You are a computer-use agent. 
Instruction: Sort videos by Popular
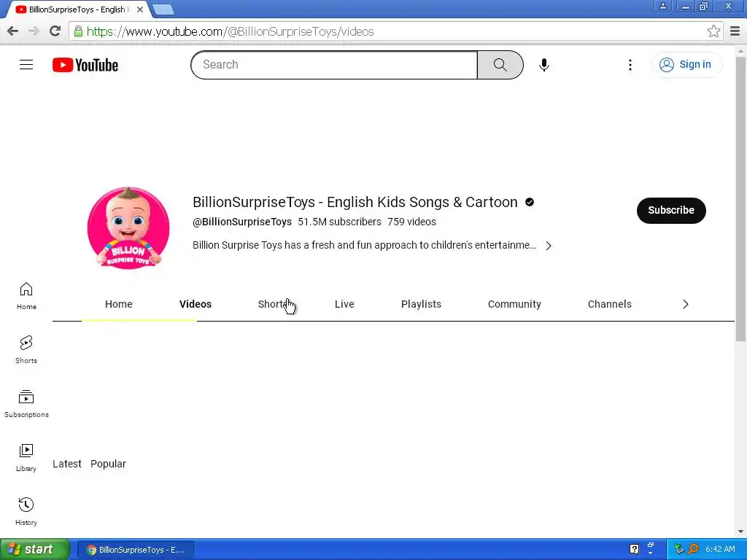coord(108,464)
